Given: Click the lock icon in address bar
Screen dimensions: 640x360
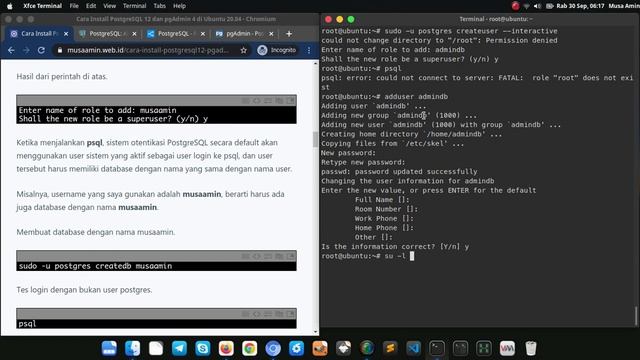Looking at the screenshot, I should coord(60,50).
